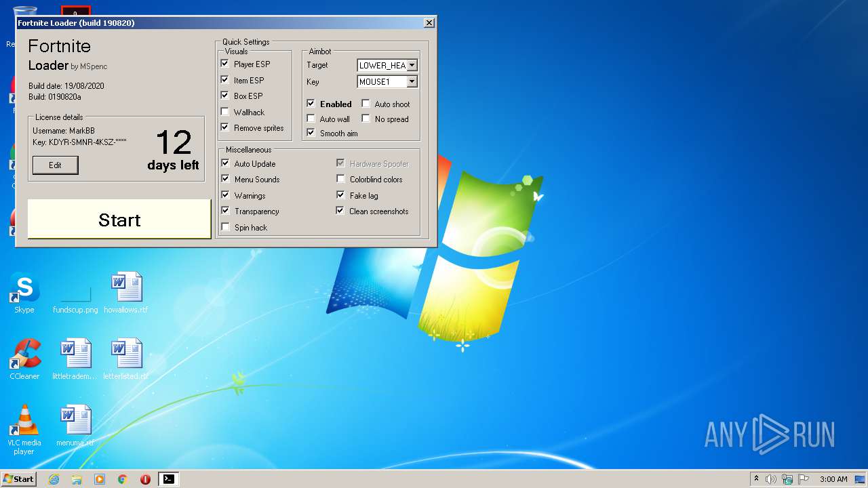Viewport: 868px width, 488px height.
Task: Uncheck the Clean screenshots option
Action: (x=340, y=211)
